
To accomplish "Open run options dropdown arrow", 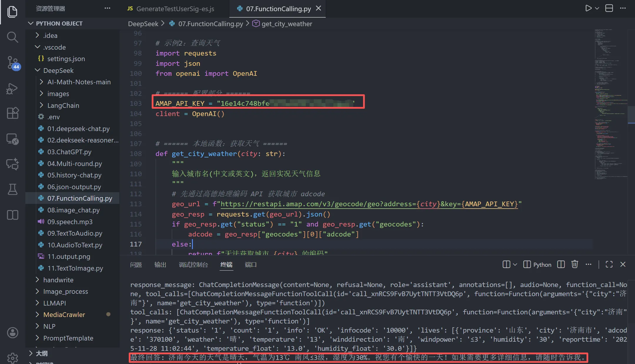I will pos(597,8).
